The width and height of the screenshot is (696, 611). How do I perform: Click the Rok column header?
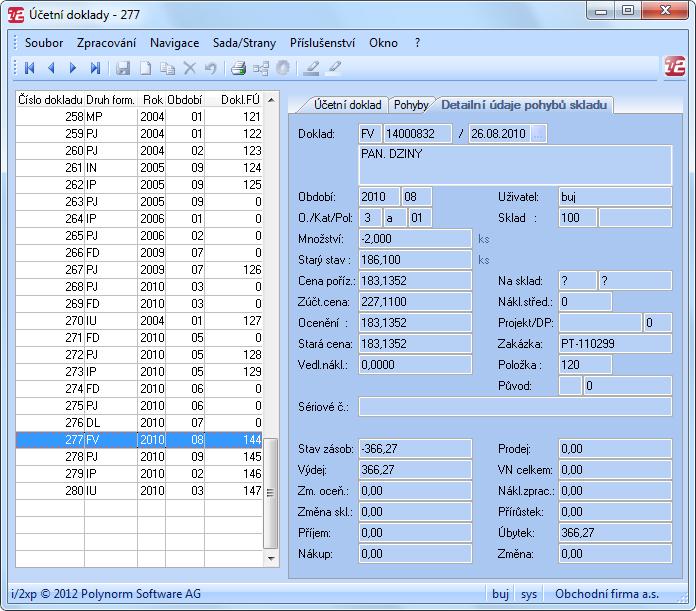(152, 100)
